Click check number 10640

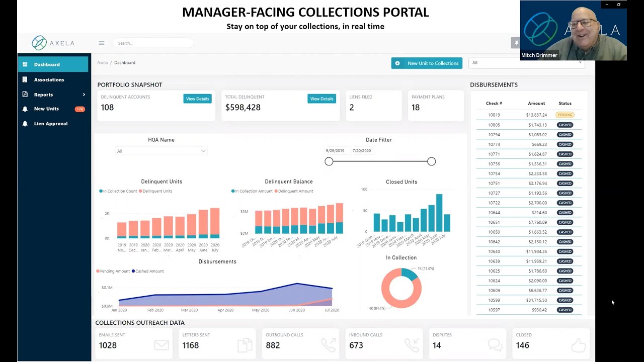click(494, 251)
